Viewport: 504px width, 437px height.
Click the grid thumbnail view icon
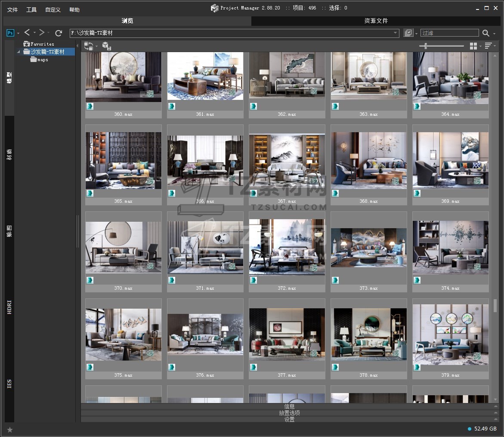click(473, 46)
